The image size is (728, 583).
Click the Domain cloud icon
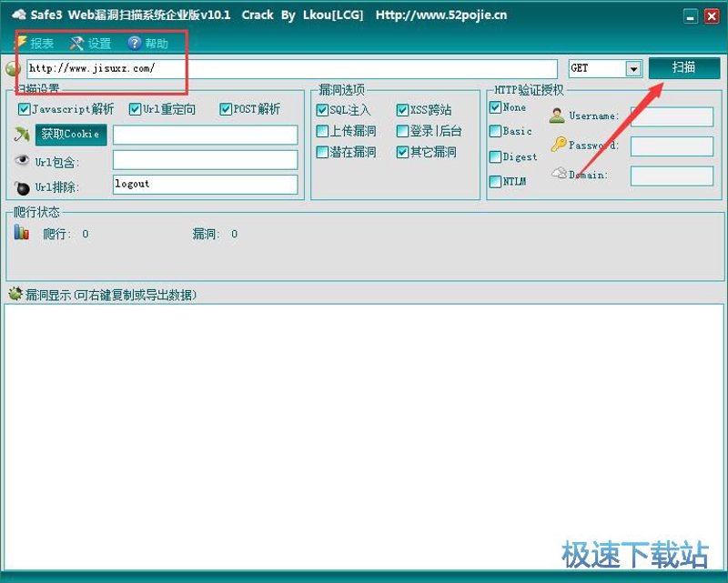(x=559, y=173)
